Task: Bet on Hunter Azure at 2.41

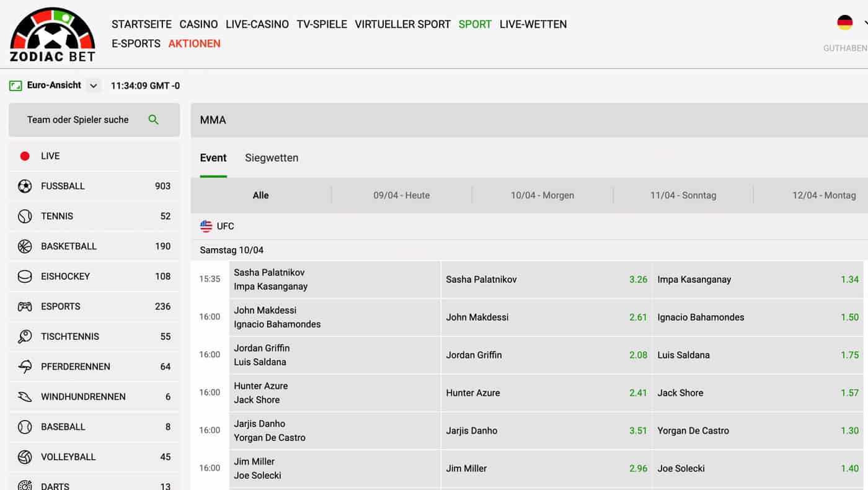Action: pos(546,393)
